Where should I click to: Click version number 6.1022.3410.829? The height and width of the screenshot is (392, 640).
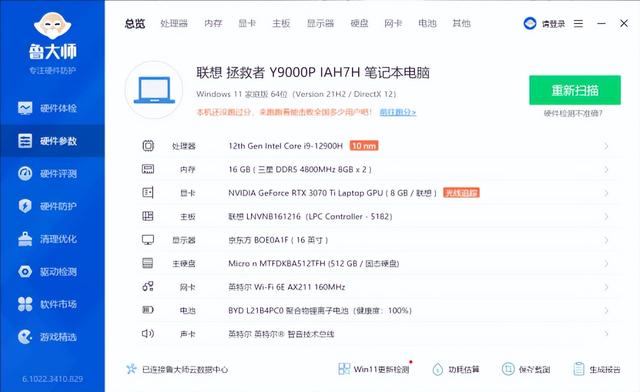(x=52, y=379)
